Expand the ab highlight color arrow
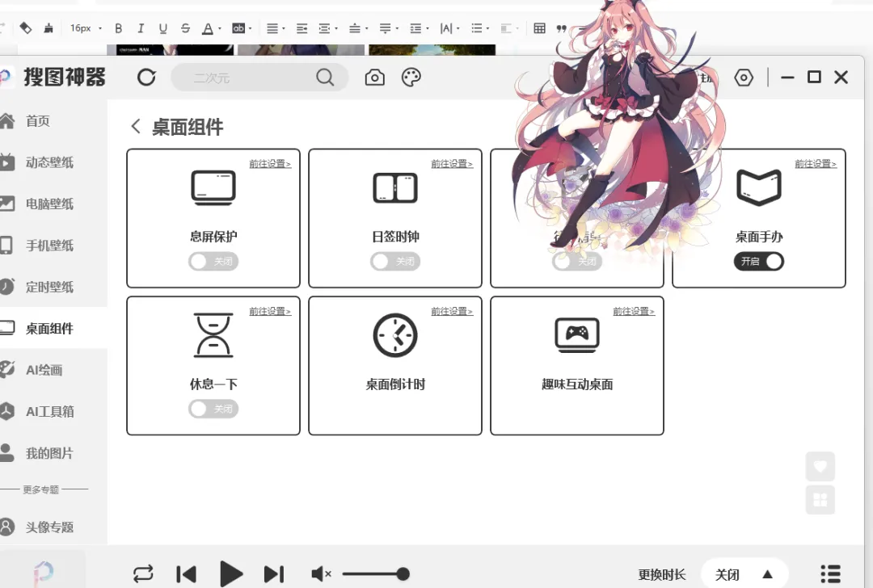This screenshot has width=873, height=588. pyautogui.click(x=250, y=28)
